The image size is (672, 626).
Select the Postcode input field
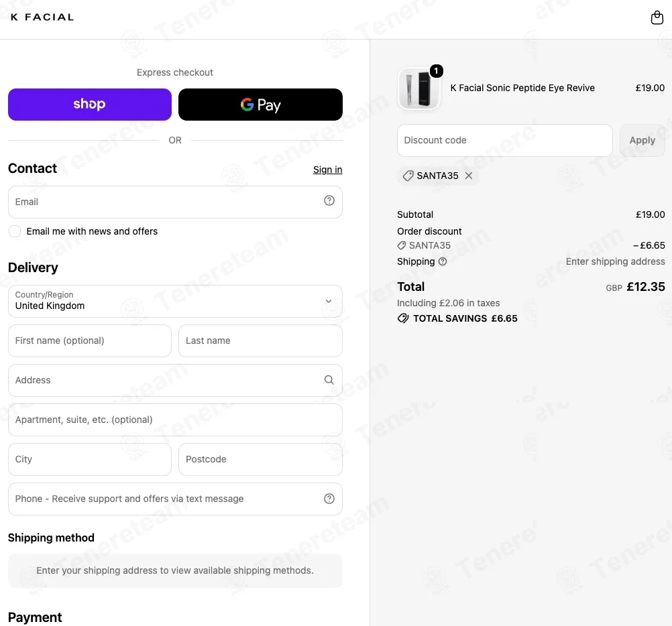(x=260, y=459)
